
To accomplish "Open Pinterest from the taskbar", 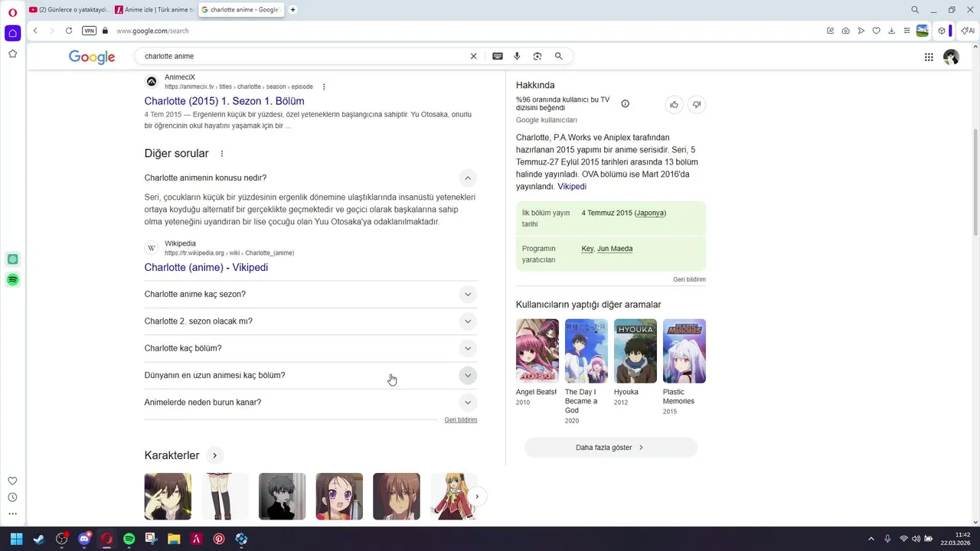I will 219,539.
